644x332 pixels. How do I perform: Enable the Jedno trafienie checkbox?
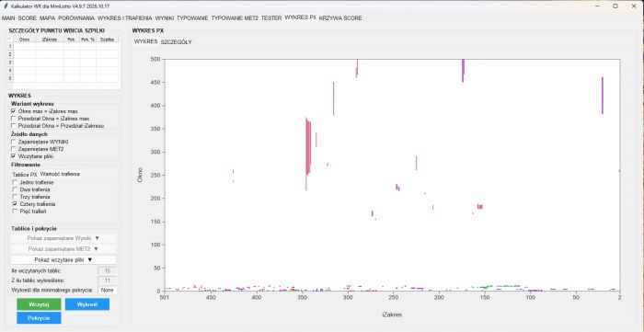(15, 182)
